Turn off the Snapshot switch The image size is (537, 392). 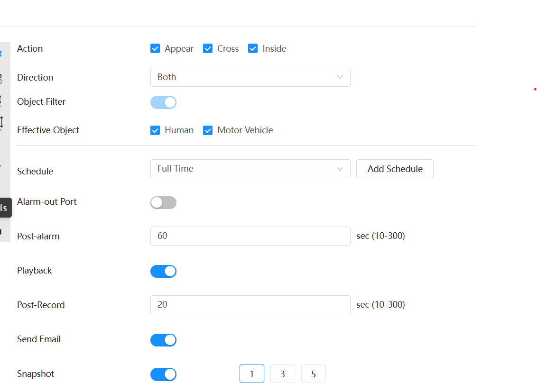[163, 374]
